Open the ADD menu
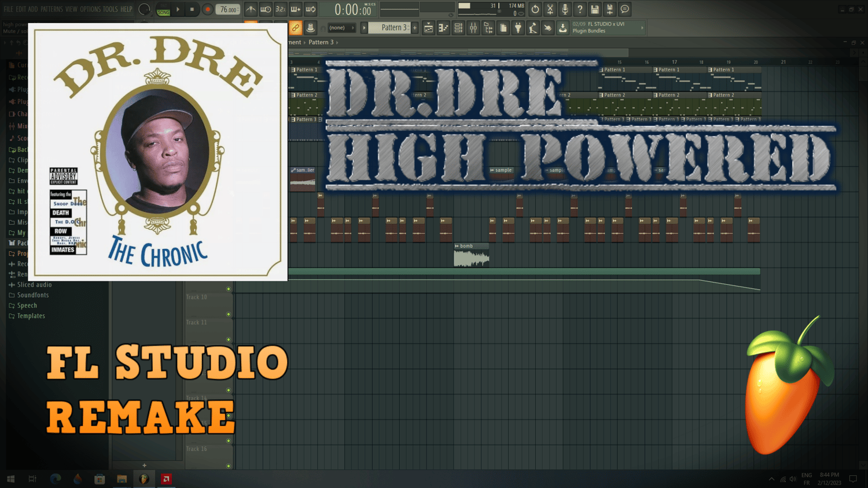Image resolution: width=868 pixels, height=488 pixels. 33,9
